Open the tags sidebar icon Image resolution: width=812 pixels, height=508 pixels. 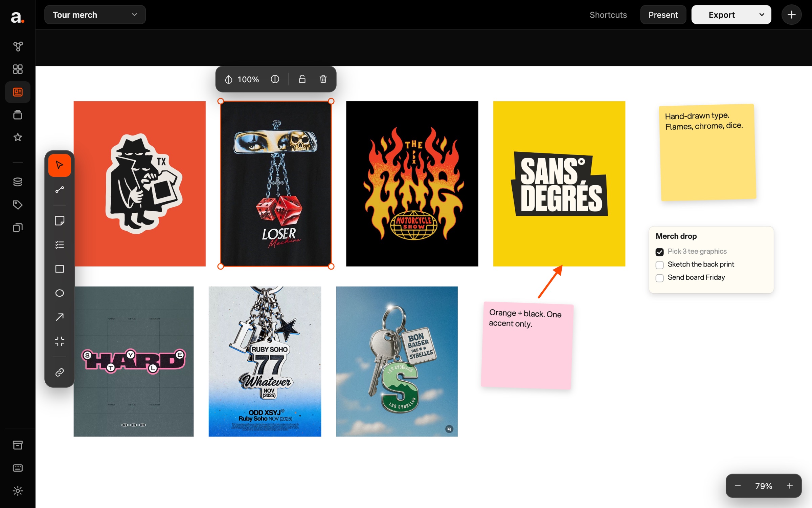point(18,205)
